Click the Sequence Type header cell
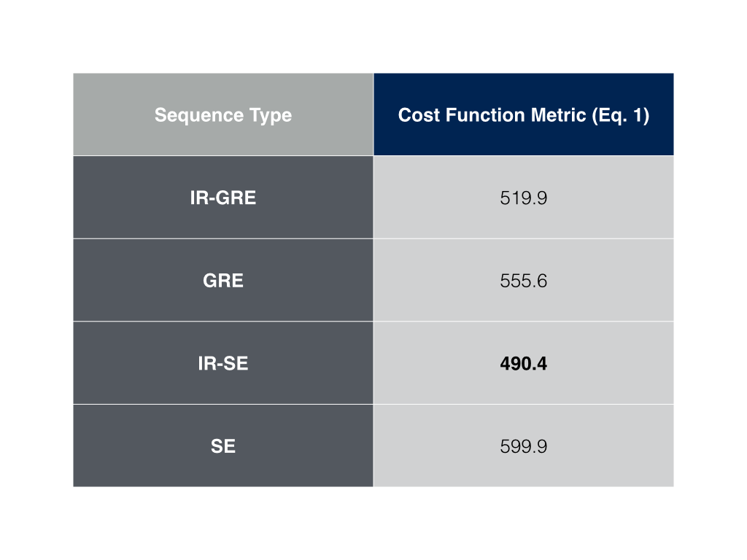747x560 pixels. pos(223,115)
